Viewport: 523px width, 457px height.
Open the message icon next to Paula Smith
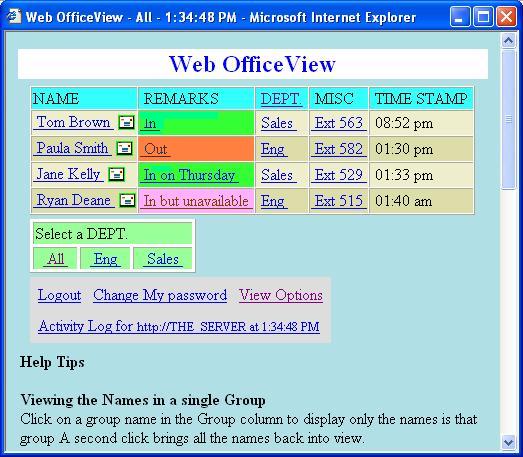click(x=124, y=148)
